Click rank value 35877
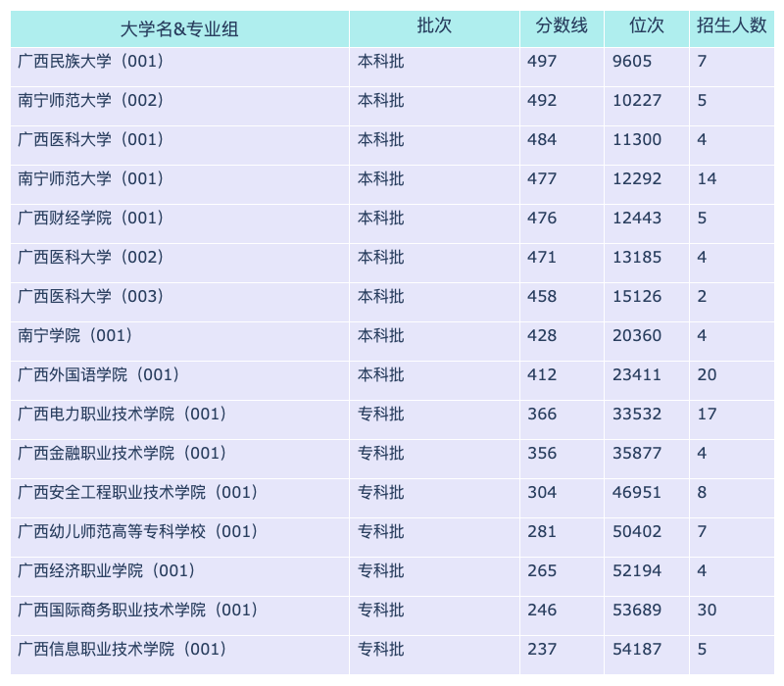This screenshot has height=686, width=784. [x=637, y=453]
